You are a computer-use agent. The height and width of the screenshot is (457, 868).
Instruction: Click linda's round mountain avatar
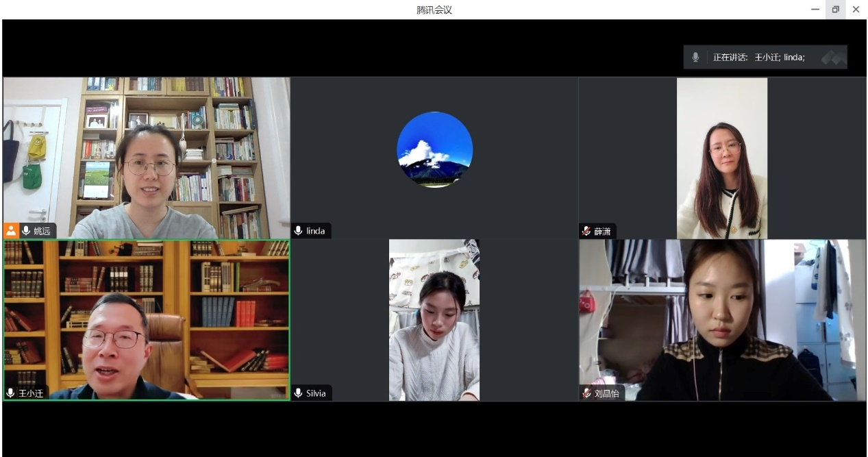[x=434, y=149]
